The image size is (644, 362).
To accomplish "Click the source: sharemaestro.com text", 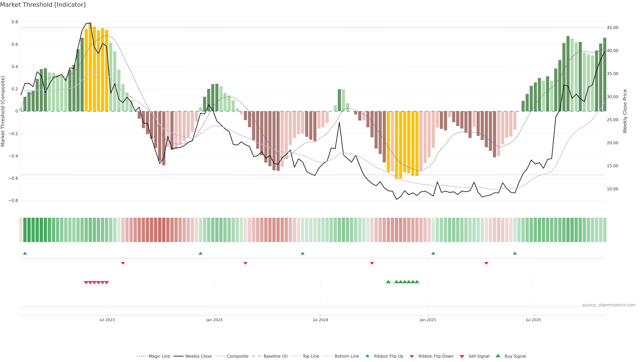I will pos(609,305).
